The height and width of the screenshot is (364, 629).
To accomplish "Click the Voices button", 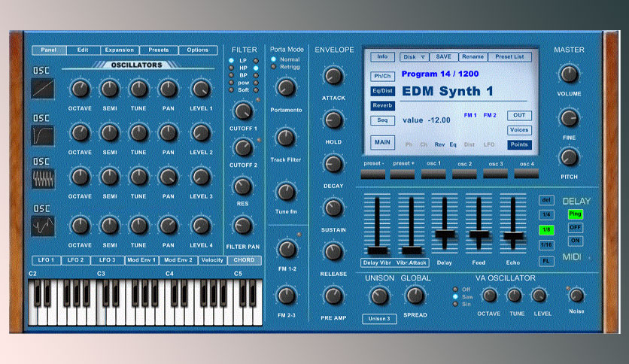I will click(519, 130).
